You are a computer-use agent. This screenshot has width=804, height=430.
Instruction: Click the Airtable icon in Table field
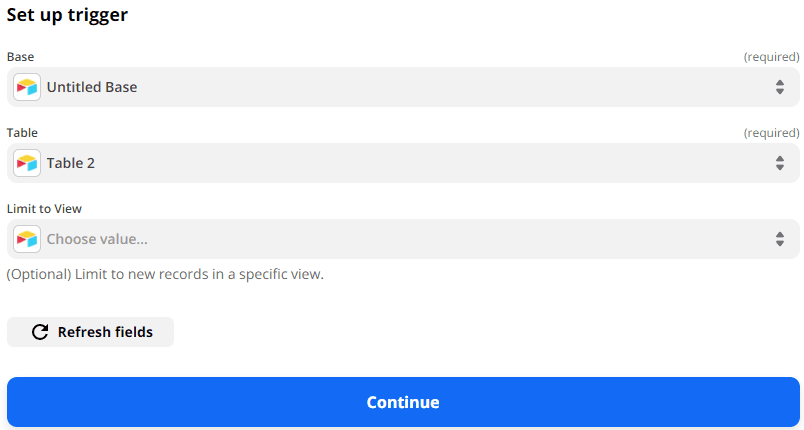[x=27, y=163]
